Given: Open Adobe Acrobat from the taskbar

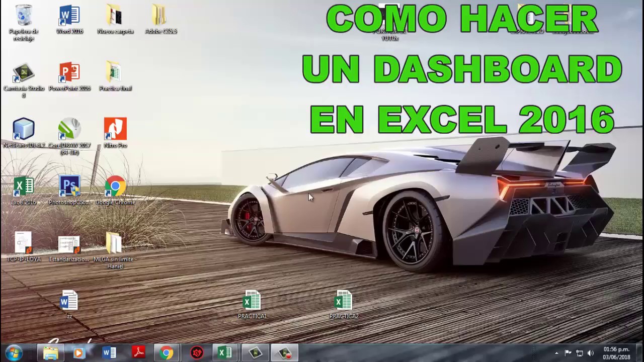Looking at the screenshot, I should coord(138,353).
